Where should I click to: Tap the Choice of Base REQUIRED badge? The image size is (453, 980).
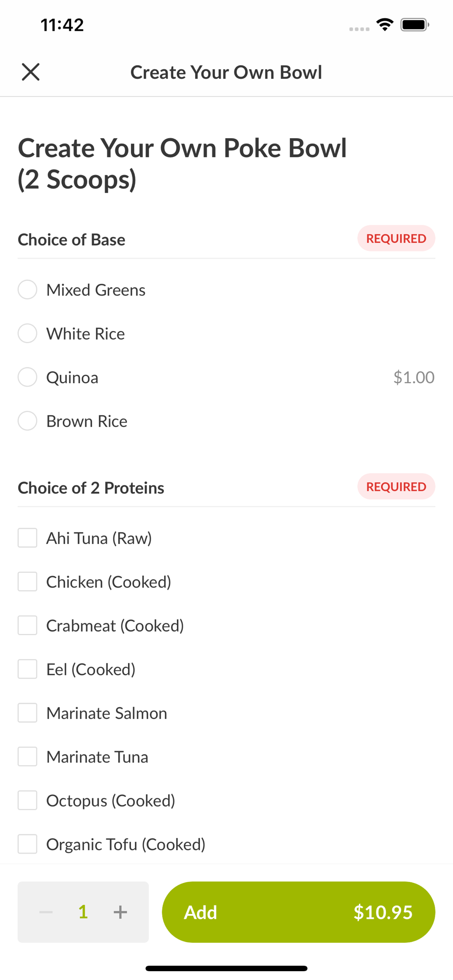coord(396,239)
